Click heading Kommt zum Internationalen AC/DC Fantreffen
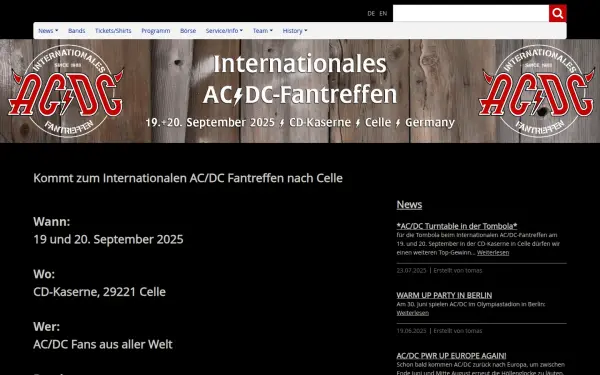This screenshot has height=375, width=600. pos(188,178)
